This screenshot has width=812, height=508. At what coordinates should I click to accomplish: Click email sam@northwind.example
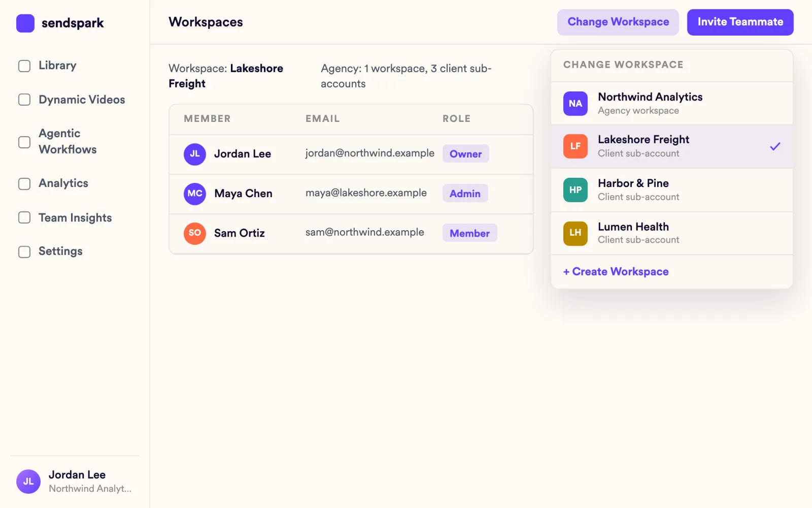(364, 232)
